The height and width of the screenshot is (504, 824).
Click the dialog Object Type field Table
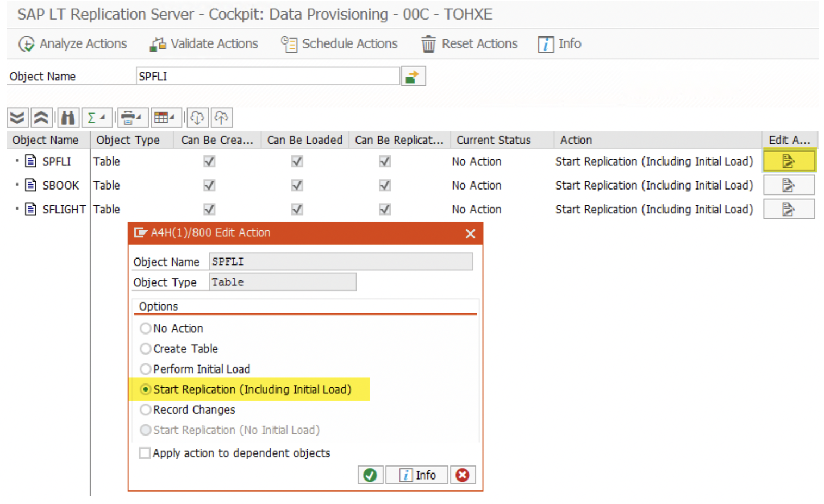click(x=283, y=282)
